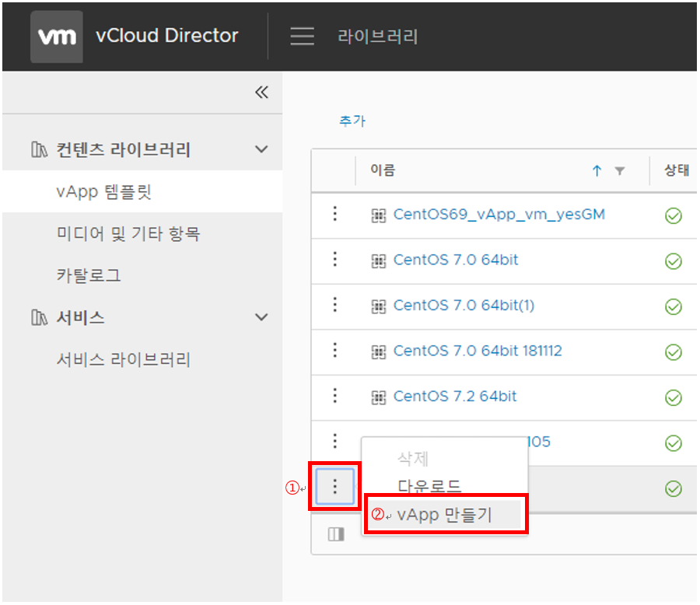Screen dimensions: 700x605
Task: Click the template icon next to CentOS 7.2 64bit
Action: tap(379, 397)
